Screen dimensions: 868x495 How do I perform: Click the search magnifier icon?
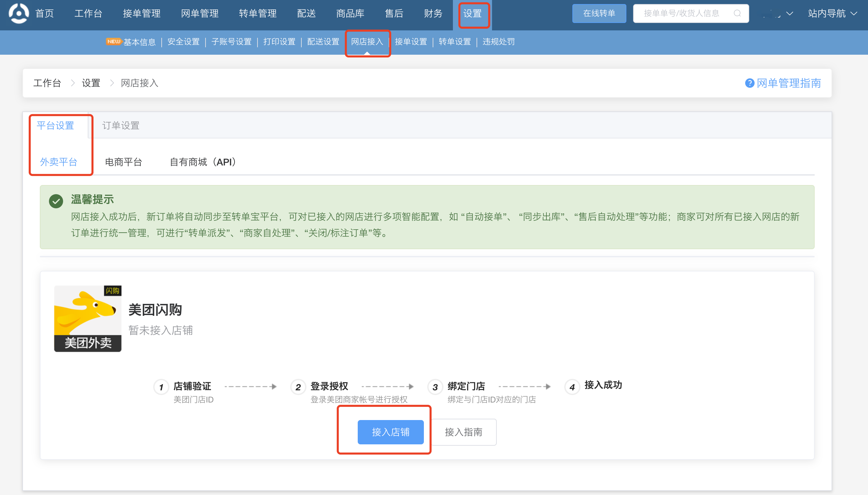pos(737,13)
